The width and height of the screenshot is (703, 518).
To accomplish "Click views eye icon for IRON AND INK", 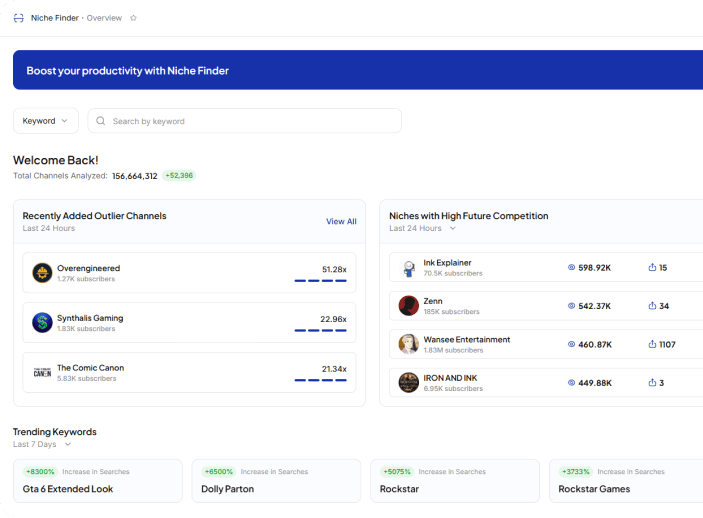I will click(571, 383).
